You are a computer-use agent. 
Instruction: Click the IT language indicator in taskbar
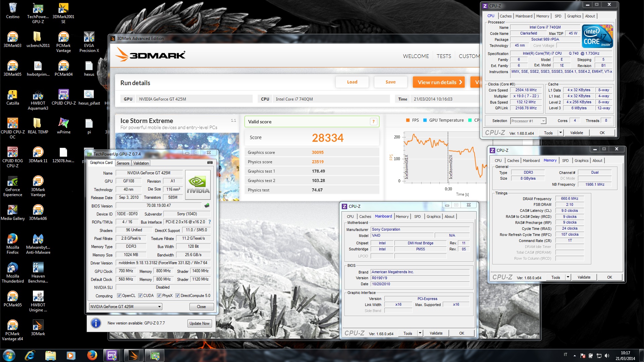(x=565, y=355)
